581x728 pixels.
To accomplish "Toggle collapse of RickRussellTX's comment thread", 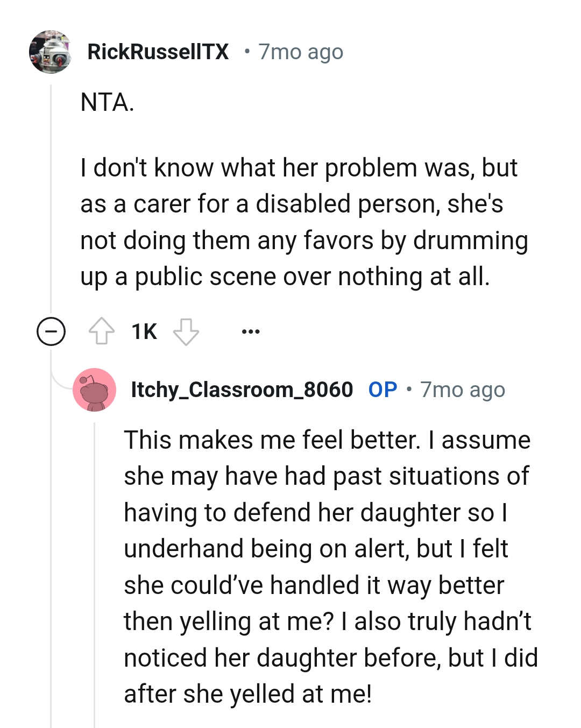I will tap(51, 331).
